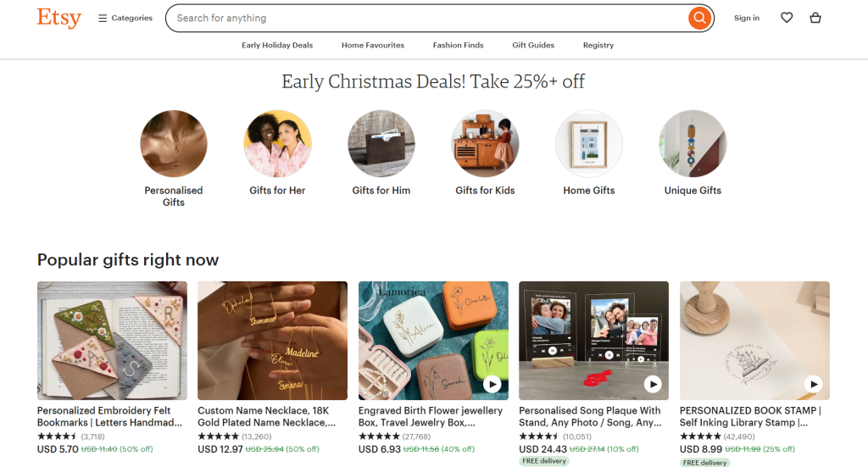
Task: Go to the Etsy home logo
Action: pos(59,18)
